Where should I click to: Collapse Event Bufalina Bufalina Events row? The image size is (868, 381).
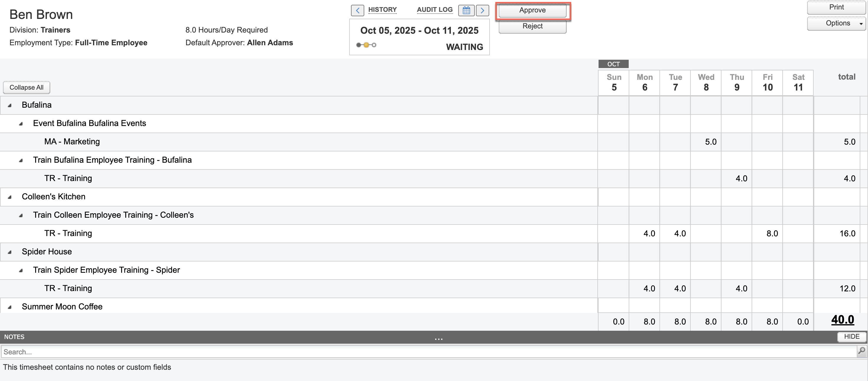tap(21, 124)
